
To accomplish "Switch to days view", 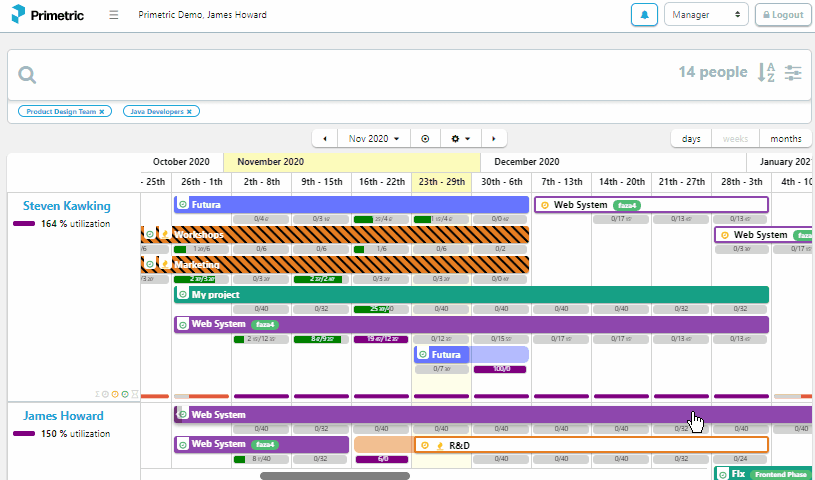I will (691, 139).
